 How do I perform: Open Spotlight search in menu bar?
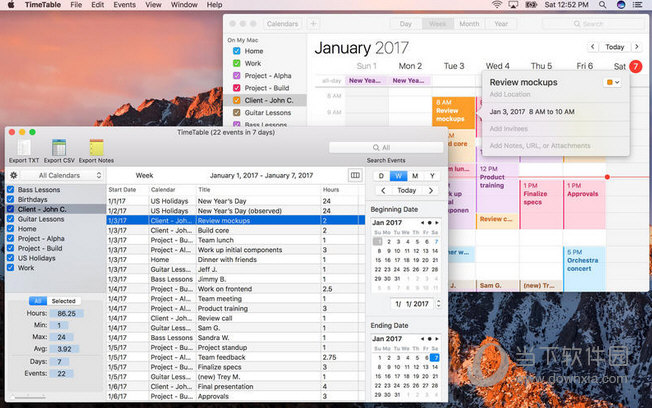click(602, 5)
